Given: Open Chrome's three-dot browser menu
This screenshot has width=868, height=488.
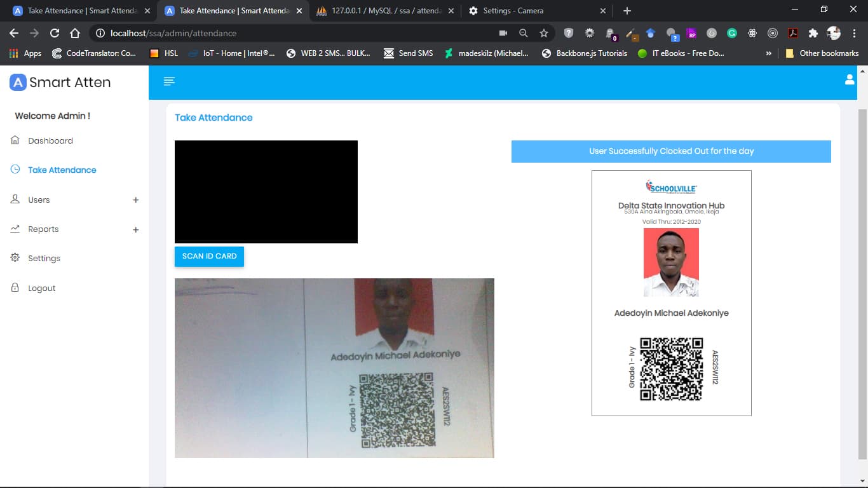Looking at the screenshot, I should (x=855, y=33).
